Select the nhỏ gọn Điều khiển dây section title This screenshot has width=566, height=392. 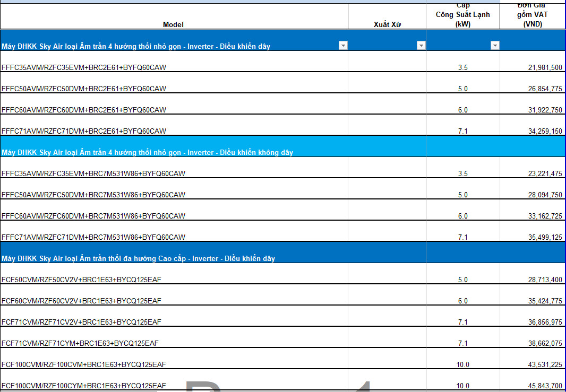coord(136,47)
